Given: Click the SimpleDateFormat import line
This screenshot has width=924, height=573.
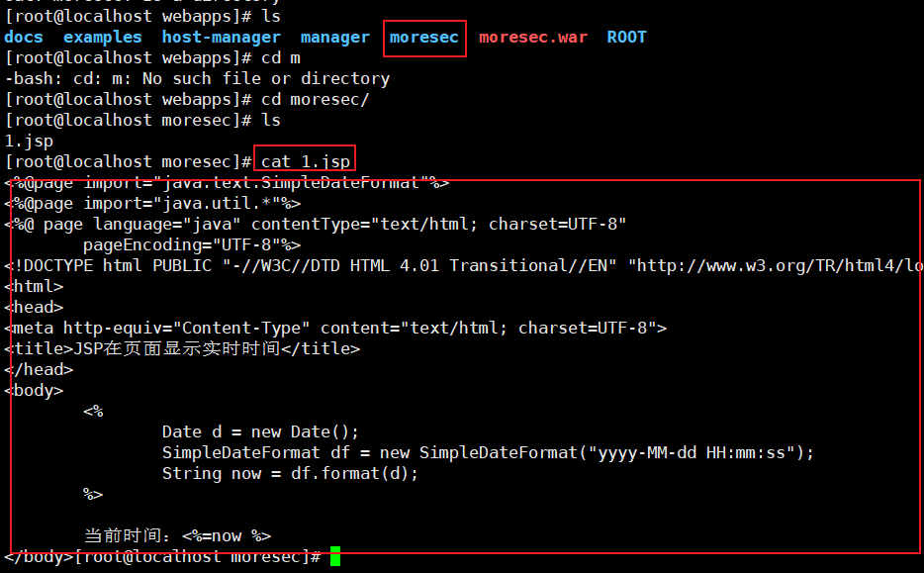Looking at the screenshot, I should (x=227, y=182).
